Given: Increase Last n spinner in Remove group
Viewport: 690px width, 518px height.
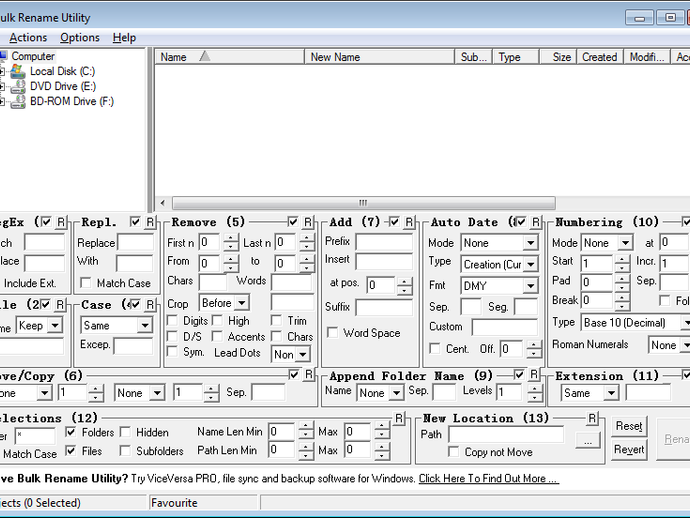Looking at the screenshot, I should (x=306, y=238).
